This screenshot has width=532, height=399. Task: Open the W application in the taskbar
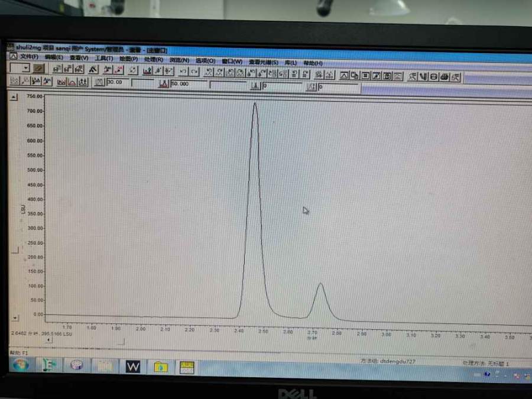[133, 367]
